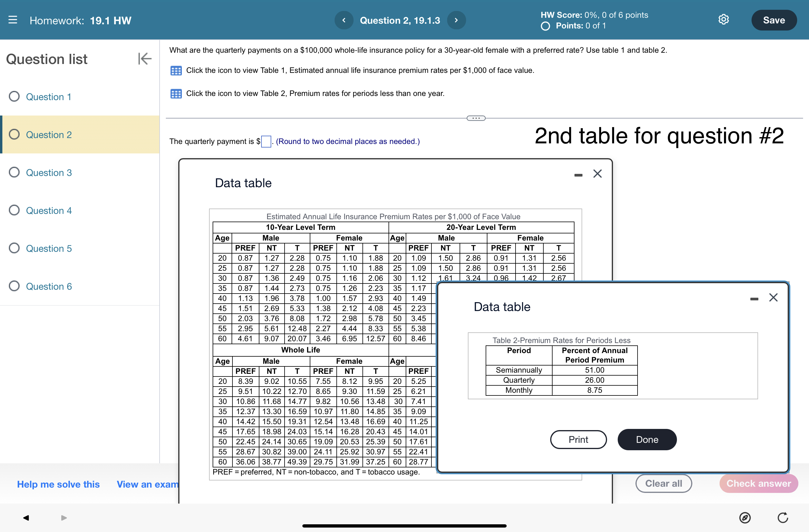Select Question 6 radio circle
Viewport: 809px width, 532px height.
click(14, 286)
